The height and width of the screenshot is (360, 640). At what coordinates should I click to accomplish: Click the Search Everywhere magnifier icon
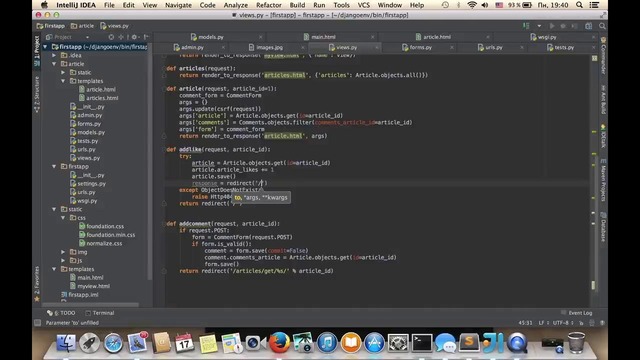point(602,26)
